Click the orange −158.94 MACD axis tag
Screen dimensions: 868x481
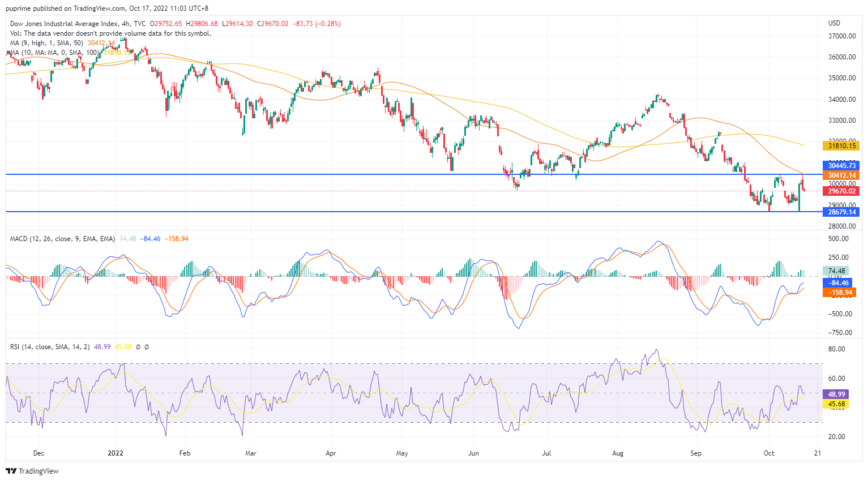pos(839,293)
